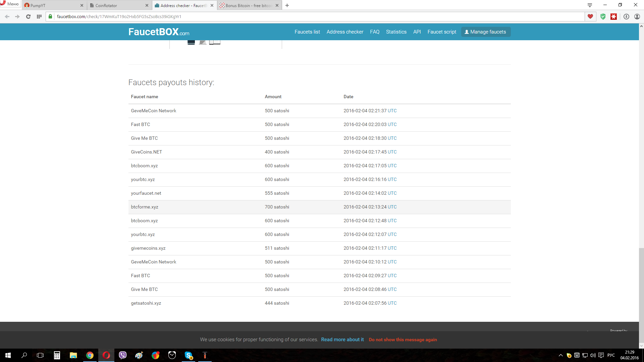Click 'Read more about it' cookie link

coord(342,340)
